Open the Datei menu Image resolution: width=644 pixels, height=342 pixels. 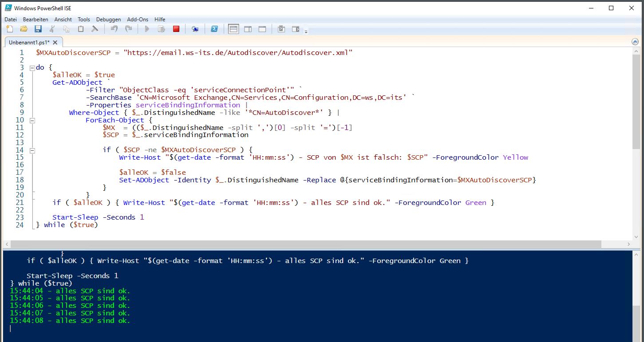(x=11, y=20)
